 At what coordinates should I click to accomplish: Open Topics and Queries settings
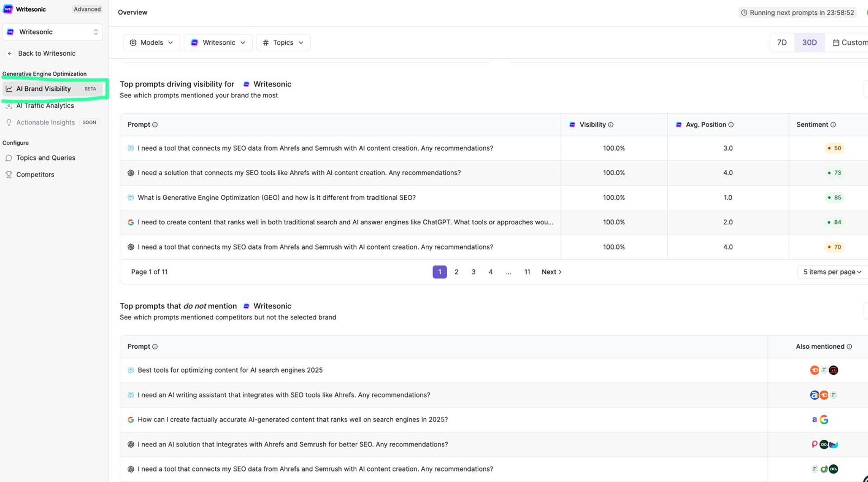coord(46,158)
